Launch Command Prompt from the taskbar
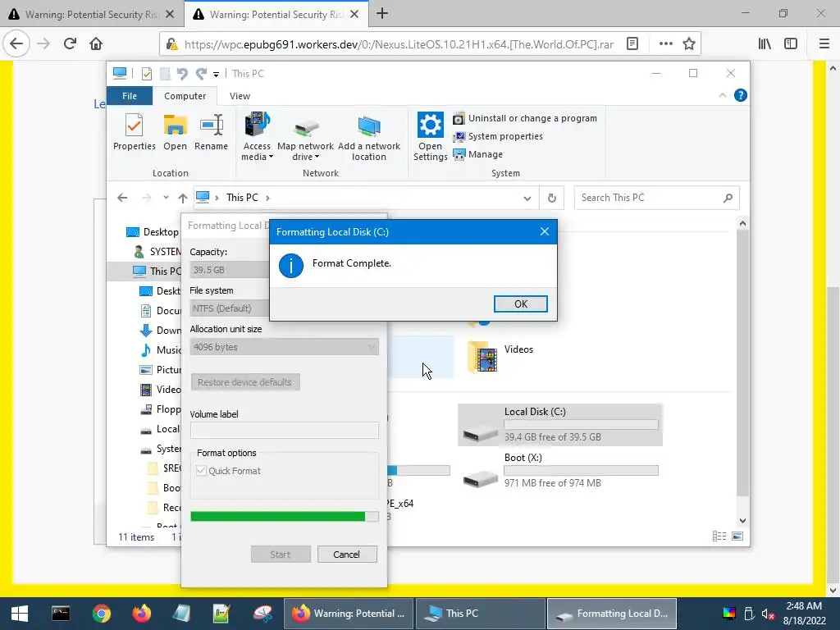840x630 pixels. (61, 614)
